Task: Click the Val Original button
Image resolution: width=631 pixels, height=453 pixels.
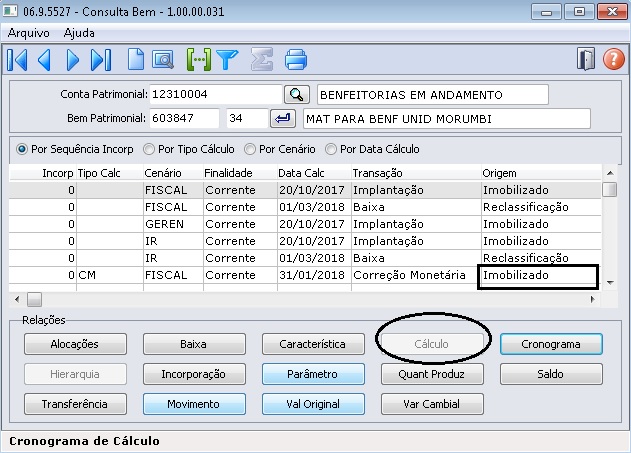Action: point(313,404)
